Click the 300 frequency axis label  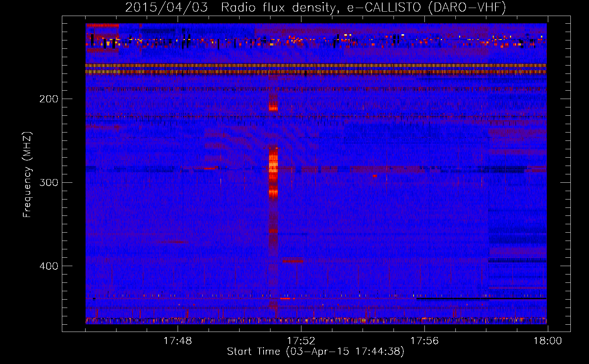(49, 182)
